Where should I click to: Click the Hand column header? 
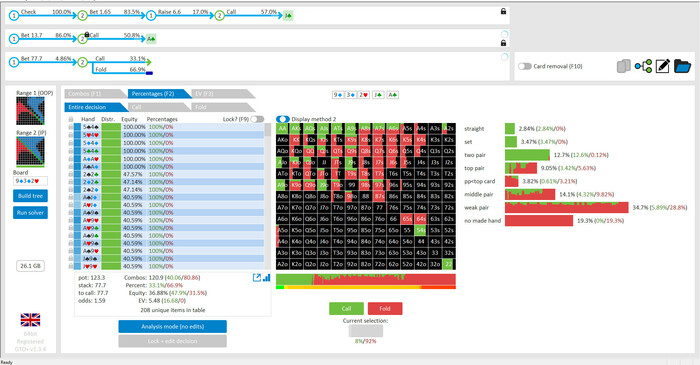point(88,119)
